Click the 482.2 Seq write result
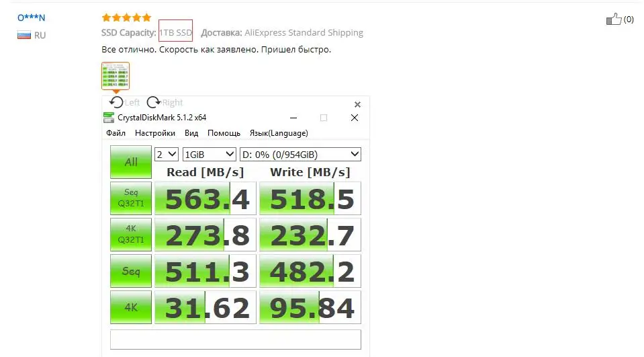Viewport: 644px width, 357px height. pos(310,271)
